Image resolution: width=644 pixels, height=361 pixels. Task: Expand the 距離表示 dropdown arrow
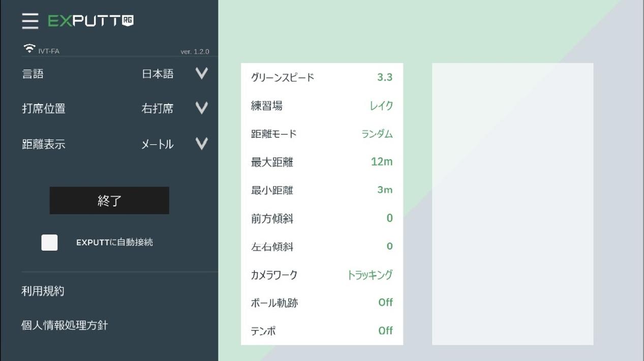coord(202,144)
